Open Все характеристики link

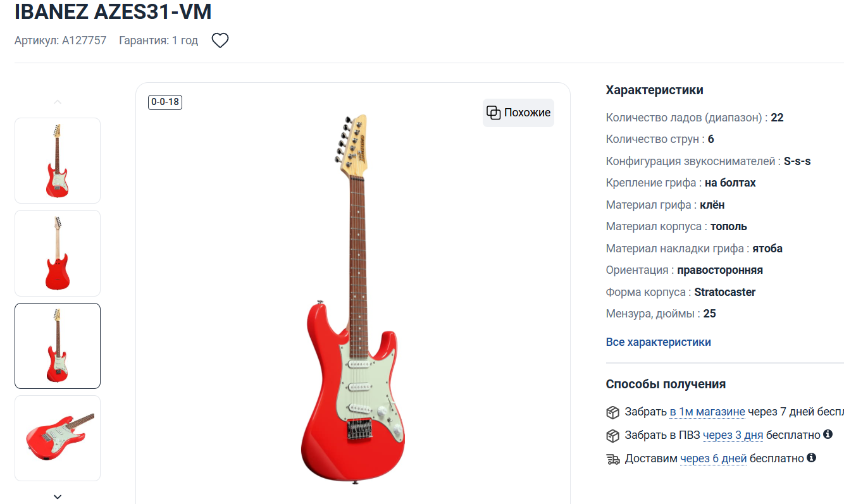click(659, 342)
